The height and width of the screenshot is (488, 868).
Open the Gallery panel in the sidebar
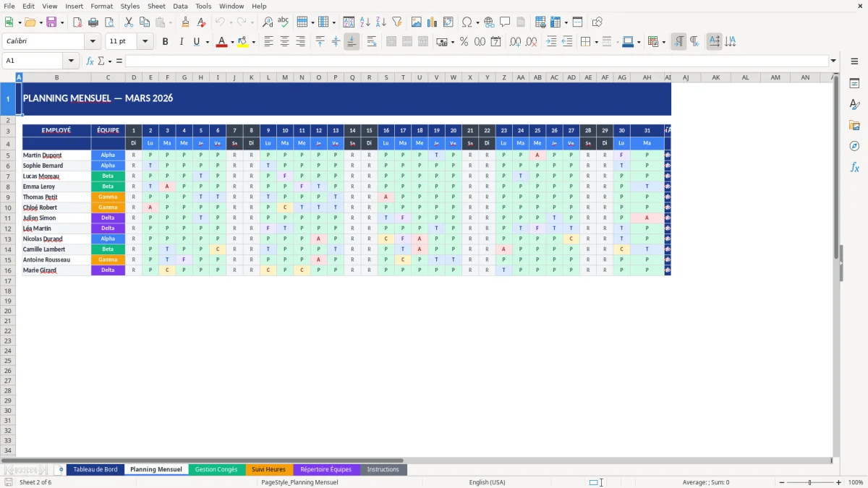855,124
